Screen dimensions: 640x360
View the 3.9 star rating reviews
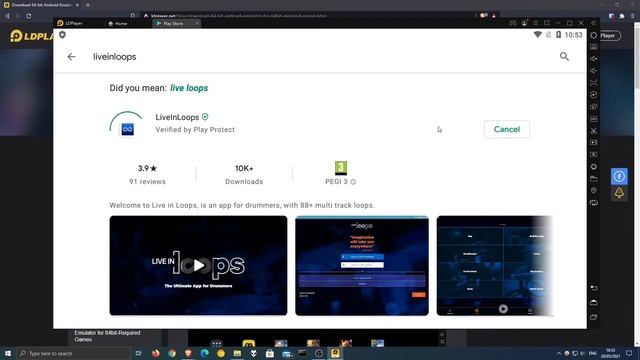click(147, 174)
